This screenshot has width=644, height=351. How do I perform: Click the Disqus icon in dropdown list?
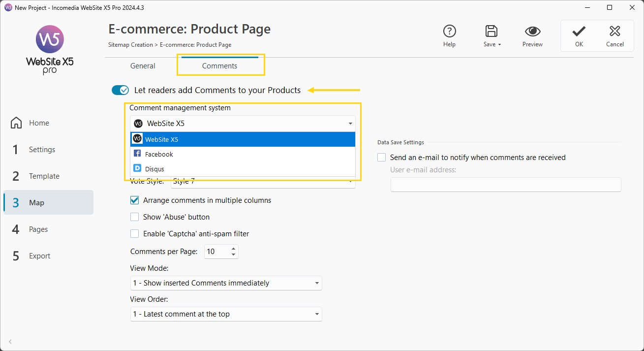(137, 168)
